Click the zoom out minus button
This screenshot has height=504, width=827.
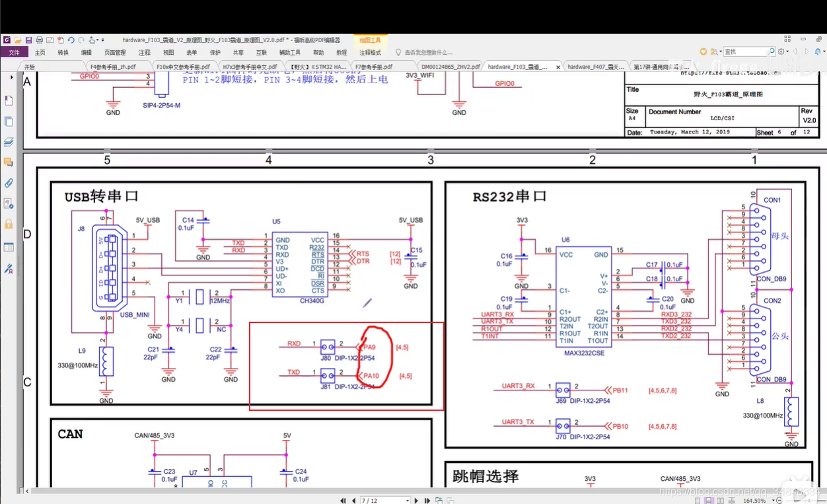[x=779, y=500]
